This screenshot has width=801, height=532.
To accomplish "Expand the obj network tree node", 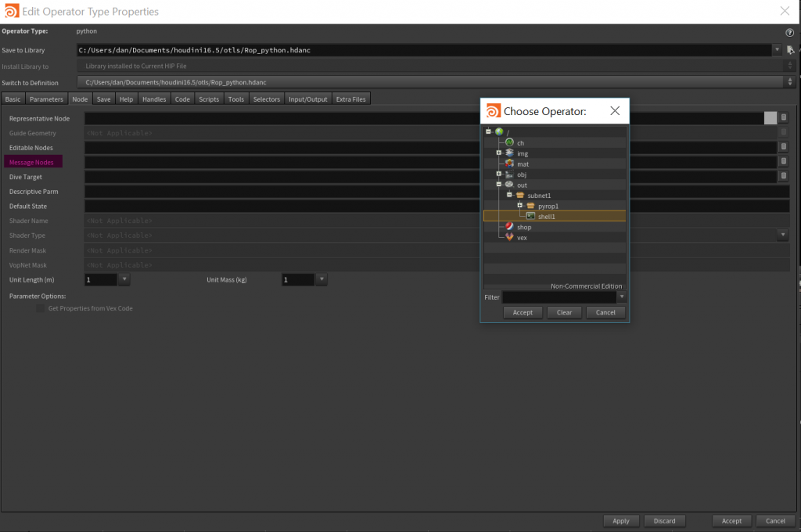I will coord(498,174).
